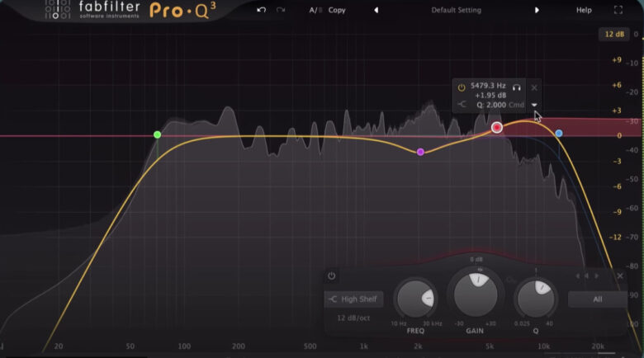Open the Default Setting preset menu
The image size is (644, 358).
[456, 10]
